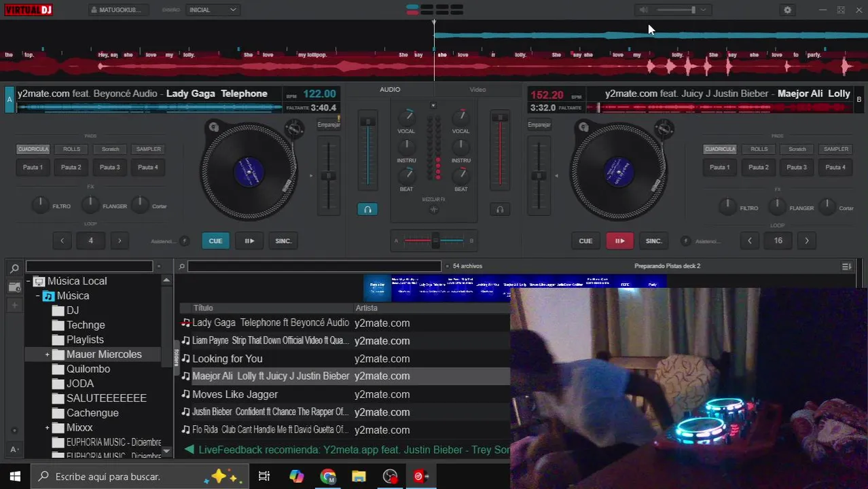Open Copilot from the taskbar

pos(297,477)
